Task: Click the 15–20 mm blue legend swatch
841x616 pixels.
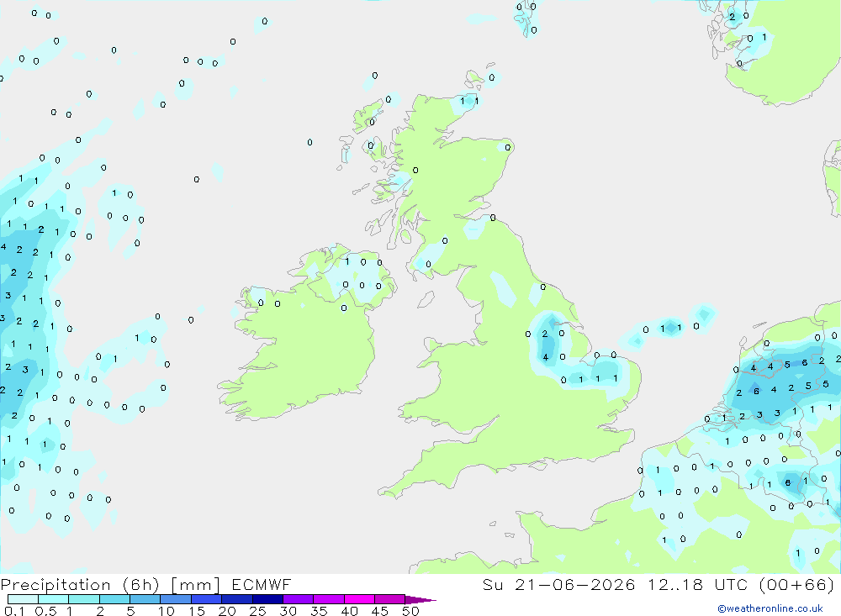Action: (x=207, y=599)
